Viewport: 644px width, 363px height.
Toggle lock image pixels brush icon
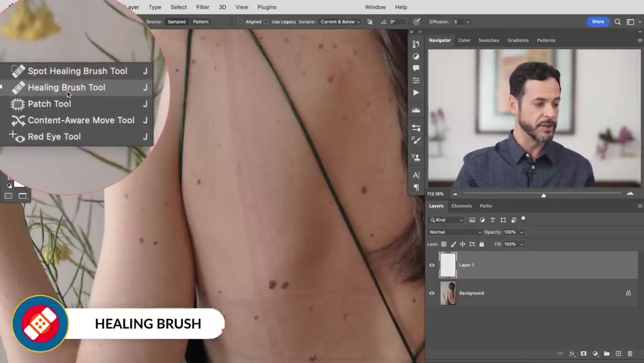[453, 244]
